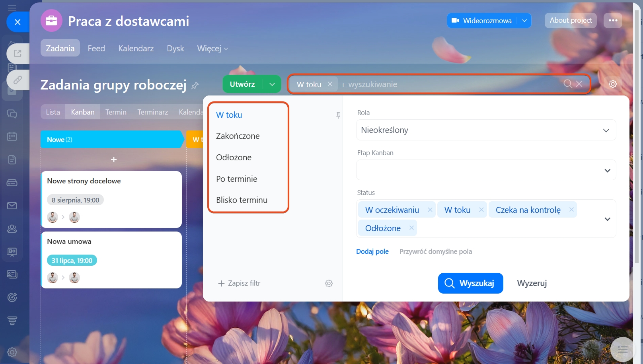Click the green Utwórz button
The width and height of the screenshot is (643, 364).
click(x=242, y=84)
